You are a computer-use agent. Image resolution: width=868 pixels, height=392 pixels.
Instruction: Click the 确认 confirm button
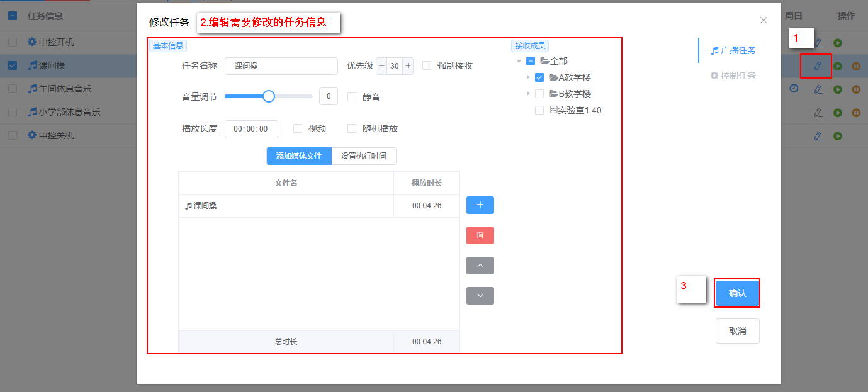tap(737, 293)
